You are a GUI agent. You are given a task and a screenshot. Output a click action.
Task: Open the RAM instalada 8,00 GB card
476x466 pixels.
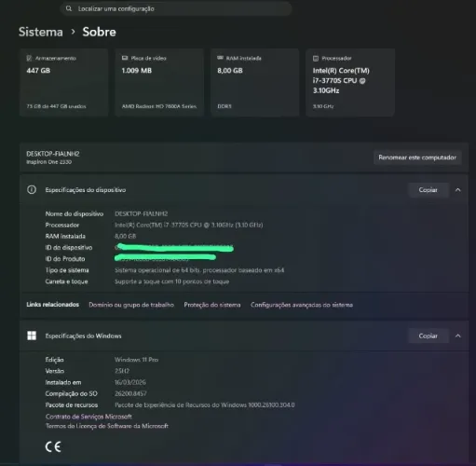(255, 82)
